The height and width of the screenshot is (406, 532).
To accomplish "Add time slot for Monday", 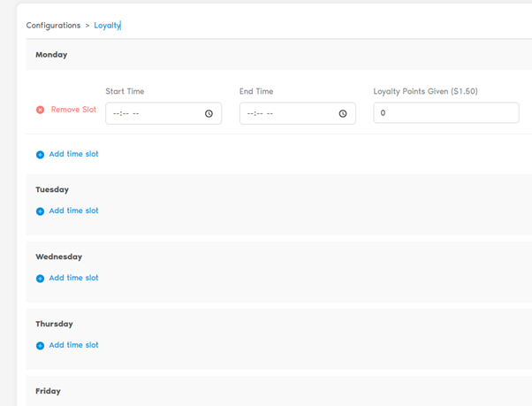I will point(73,154).
